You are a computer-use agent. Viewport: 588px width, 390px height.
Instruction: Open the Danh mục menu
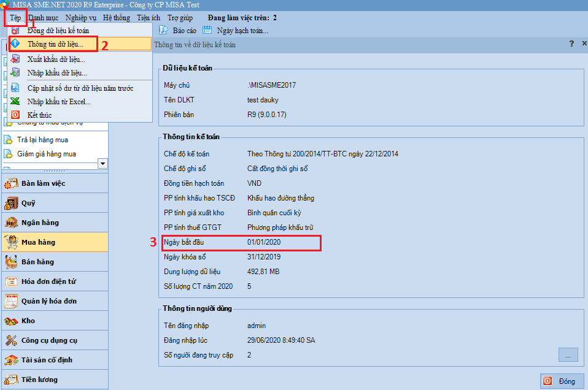pyautogui.click(x=44, y=18)
